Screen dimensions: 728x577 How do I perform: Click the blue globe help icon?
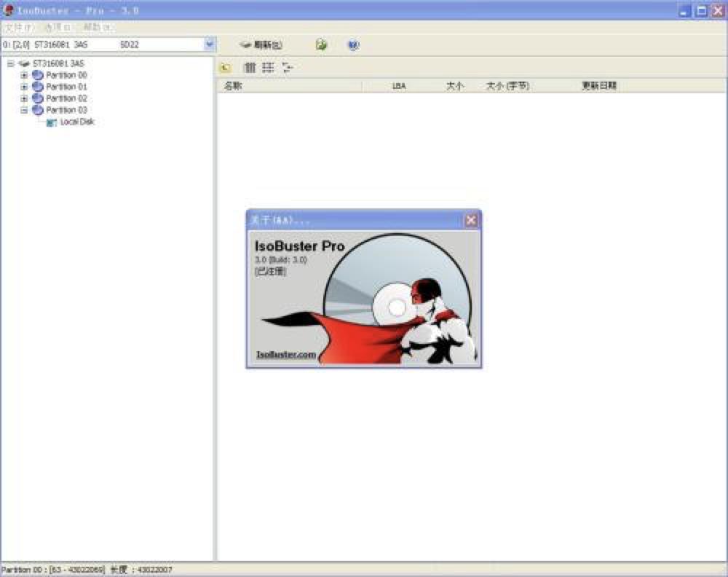coord(354,45)
